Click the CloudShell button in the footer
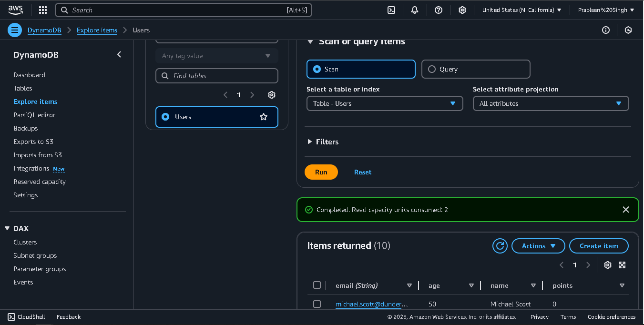 (x=27, y=317)
